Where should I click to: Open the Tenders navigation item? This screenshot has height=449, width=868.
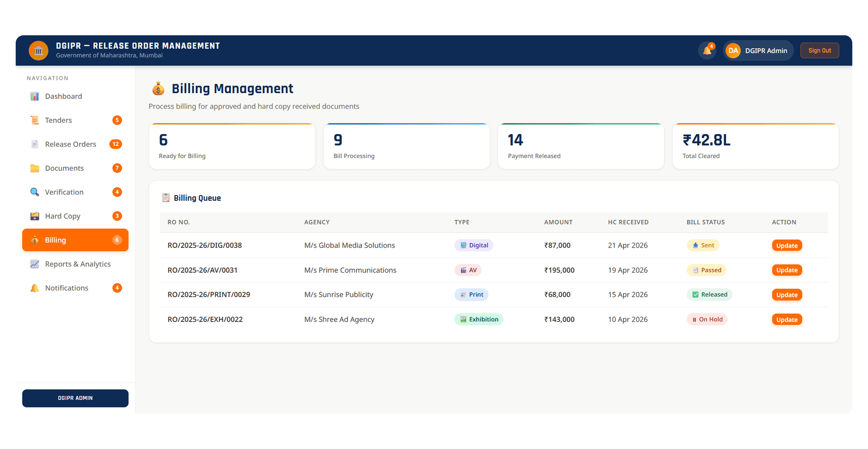click(75, 120)
